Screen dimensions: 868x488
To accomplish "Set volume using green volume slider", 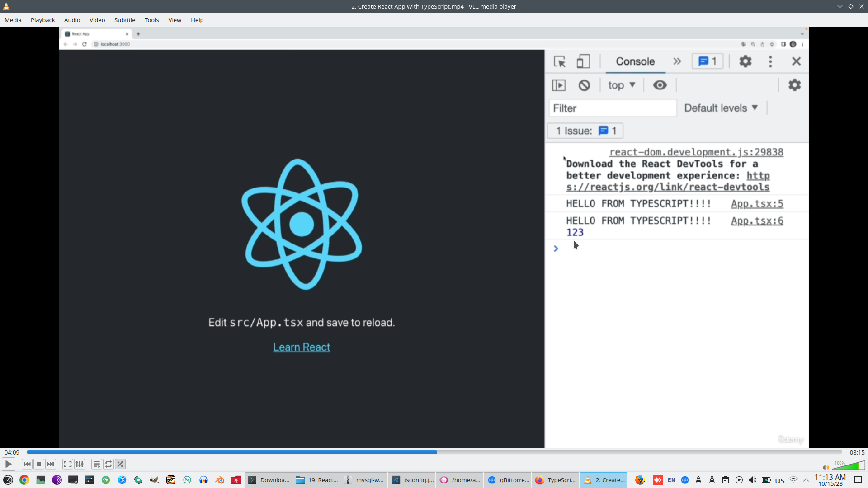I will coord(849,466).
